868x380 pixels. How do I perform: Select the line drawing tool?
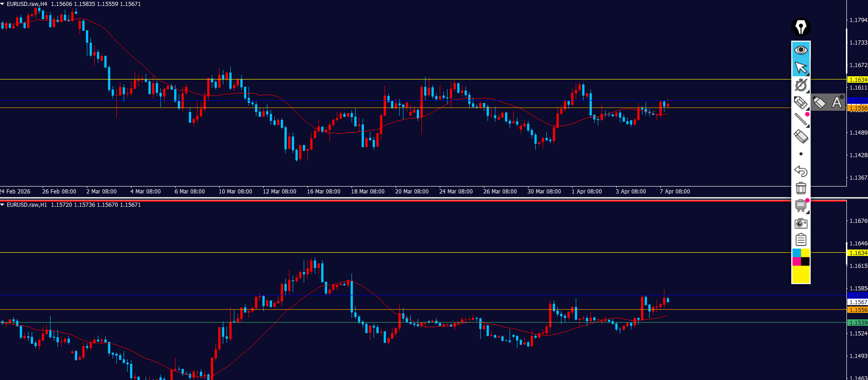coord(801,119)
